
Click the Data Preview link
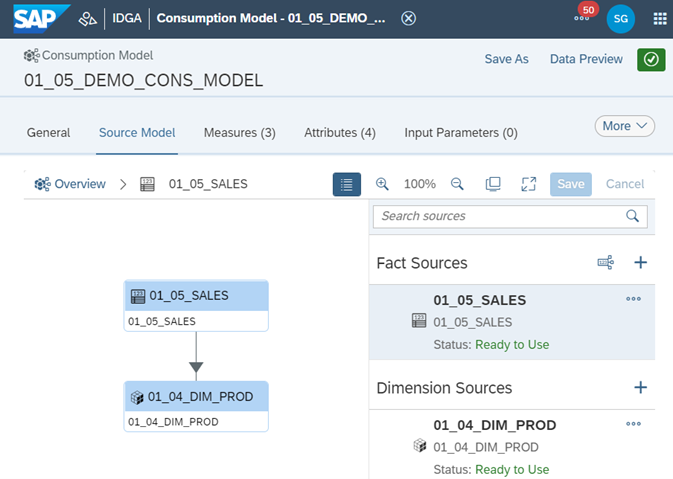tap(586, 59)
